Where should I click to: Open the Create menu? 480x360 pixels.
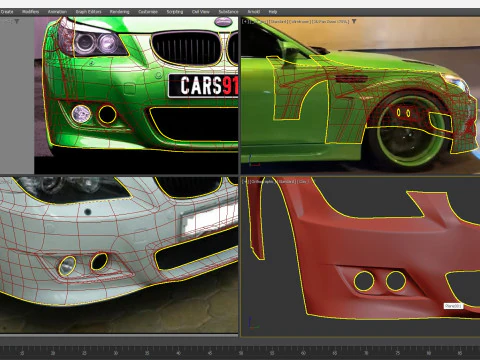tap(7, 12)
